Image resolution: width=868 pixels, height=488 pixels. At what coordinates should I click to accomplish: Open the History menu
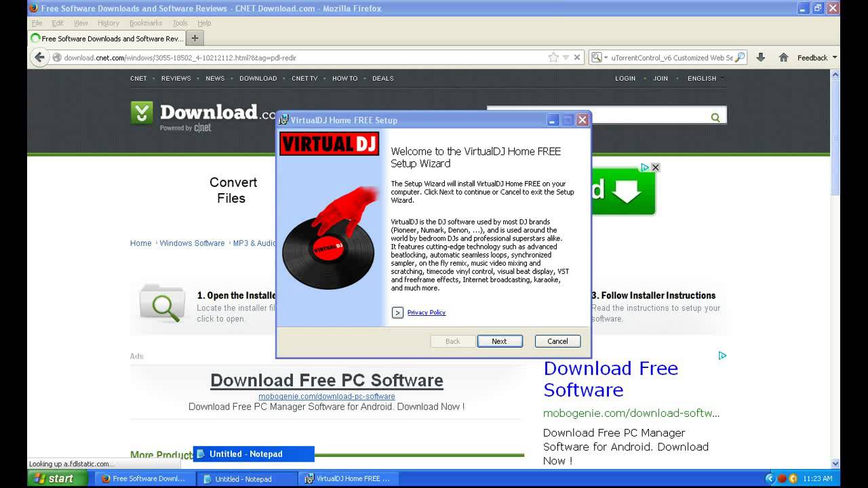(x=108, y=23)
